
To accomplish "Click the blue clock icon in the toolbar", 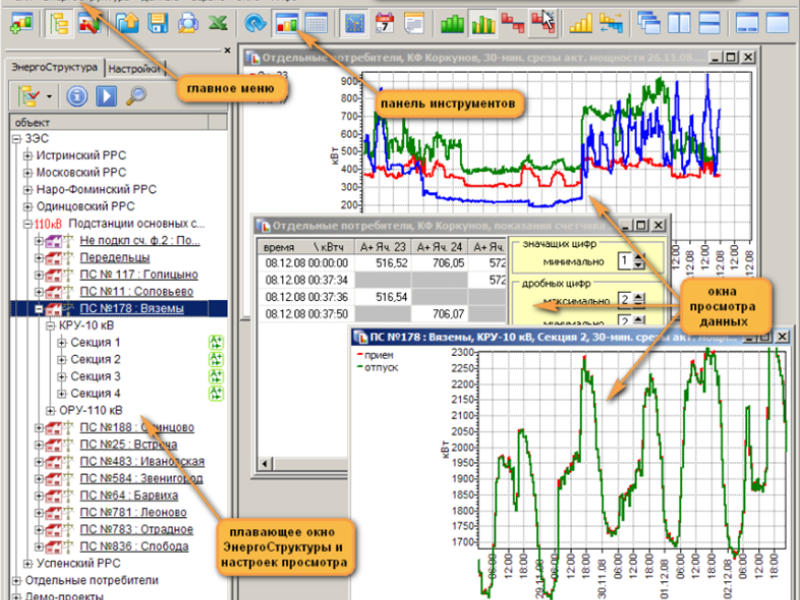I will [x=355, y=23].
